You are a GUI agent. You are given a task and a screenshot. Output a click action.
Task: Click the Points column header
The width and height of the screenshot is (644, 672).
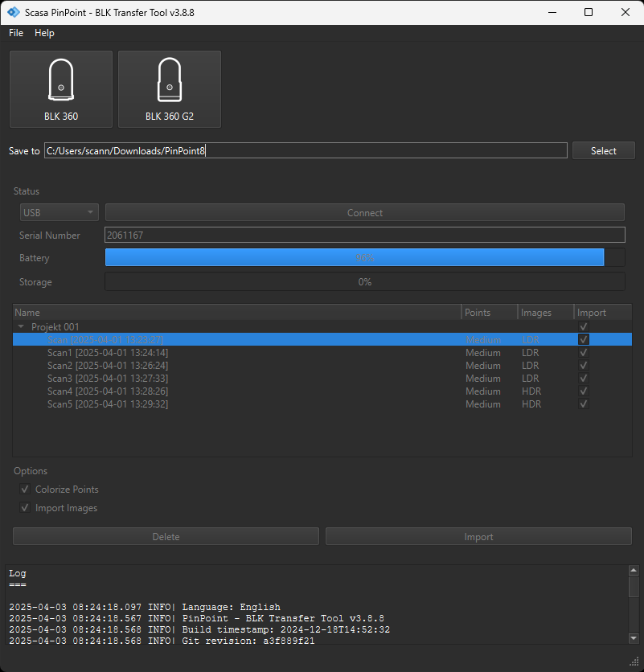[490, 313]
